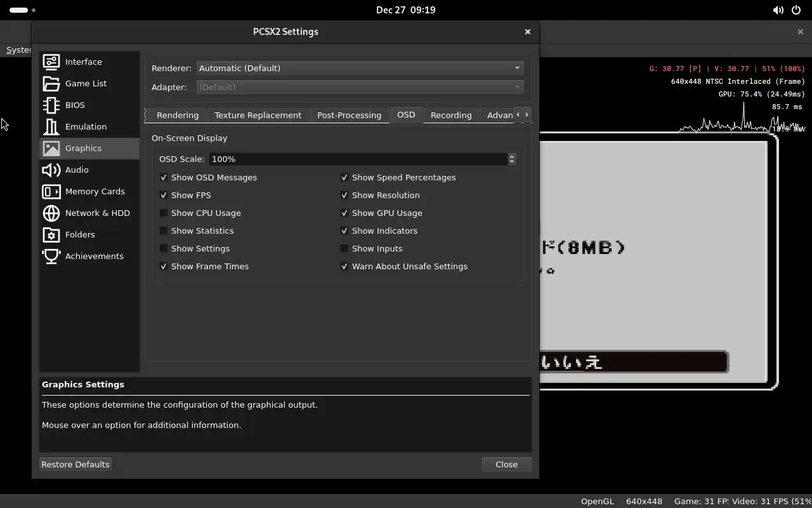Click the Graphics Settings help heading
812x508 pixels.
tap(83, 384)
